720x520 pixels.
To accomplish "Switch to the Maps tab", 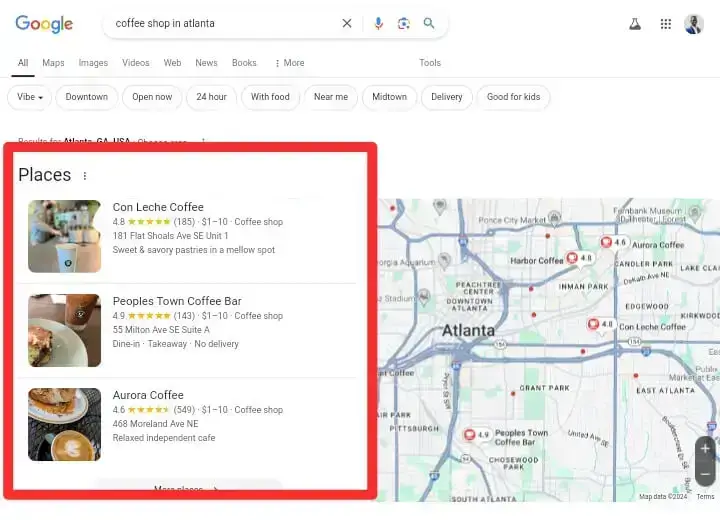I will 53,63.
